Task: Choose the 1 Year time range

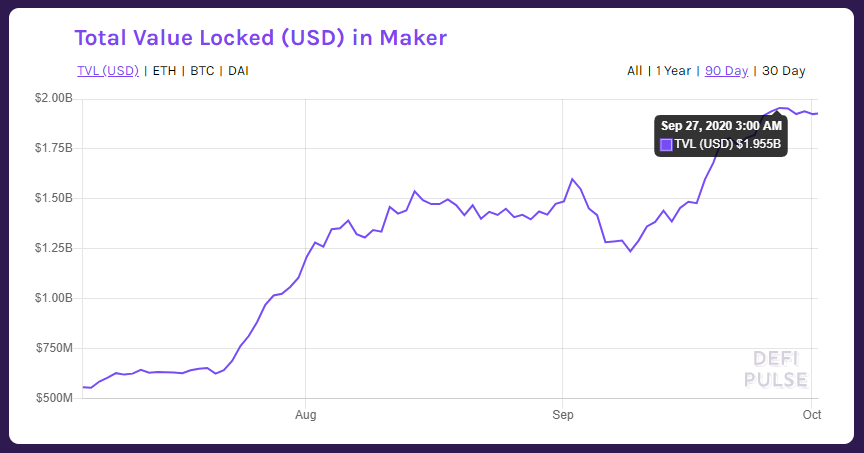Action: pos(673,71)
